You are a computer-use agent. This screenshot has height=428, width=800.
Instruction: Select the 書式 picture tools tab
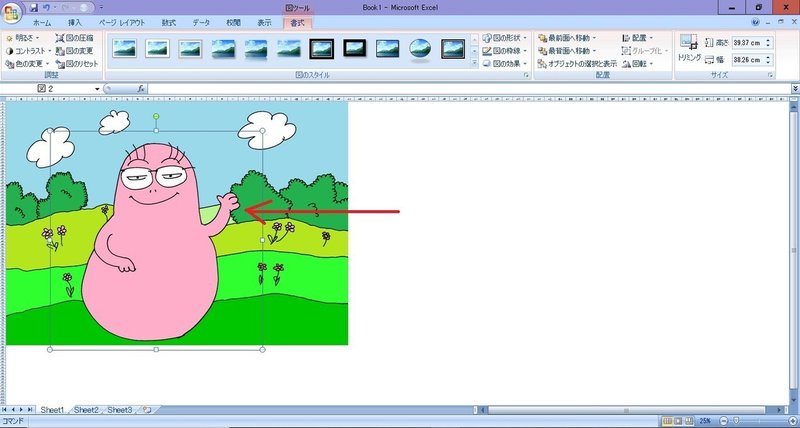click(297, 23)
